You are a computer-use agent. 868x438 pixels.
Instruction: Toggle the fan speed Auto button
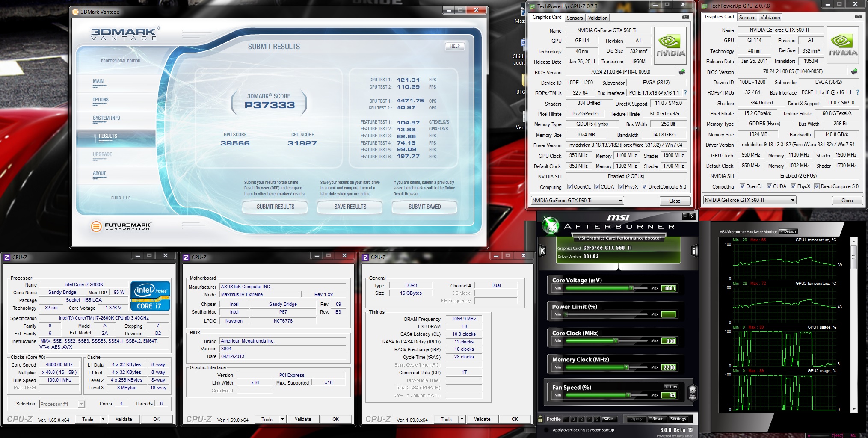671,387
